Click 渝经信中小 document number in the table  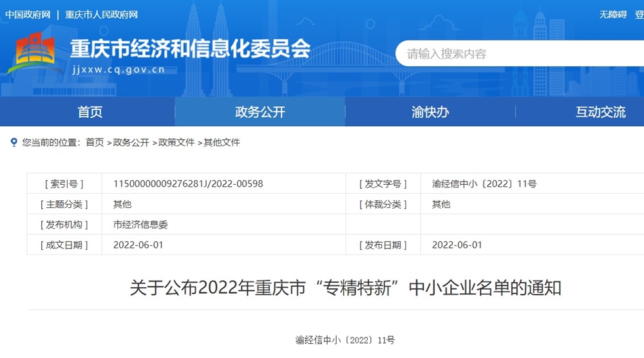click(x=484, y=184)
